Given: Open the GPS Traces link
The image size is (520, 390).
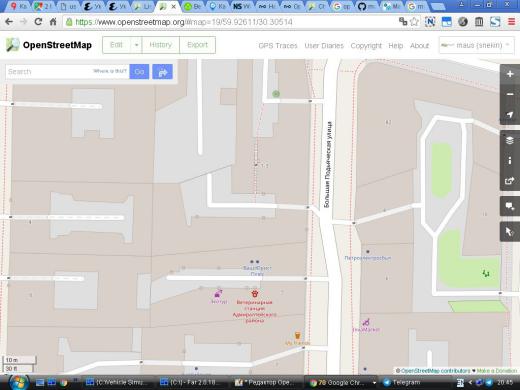Looking at the screenshot, I should tap(278, 46).
